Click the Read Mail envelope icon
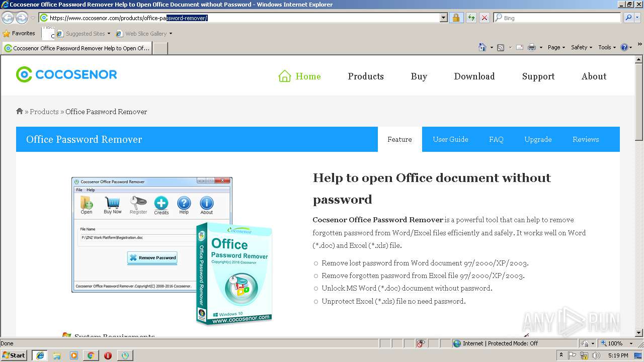644x362 pixels. coord(519,47)
